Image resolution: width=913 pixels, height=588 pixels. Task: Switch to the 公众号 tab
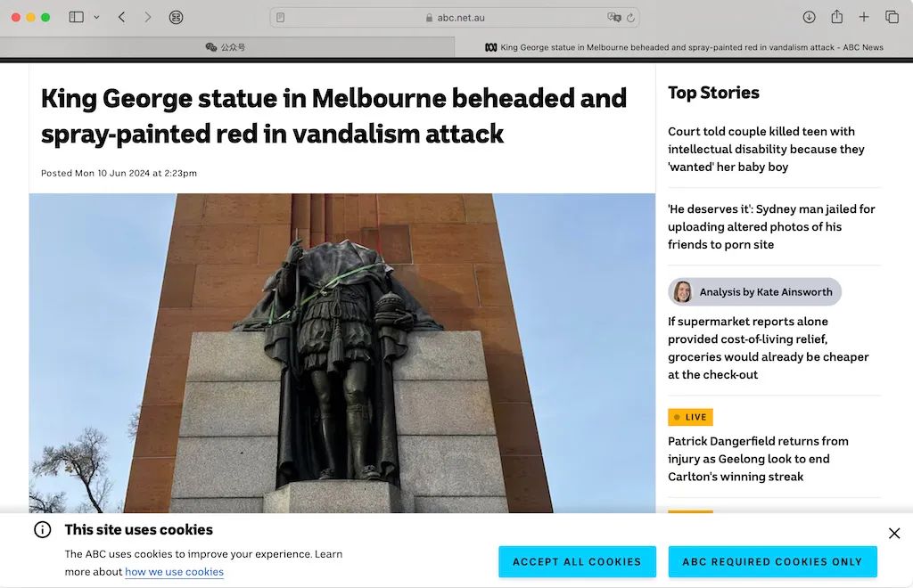point(227,47)
